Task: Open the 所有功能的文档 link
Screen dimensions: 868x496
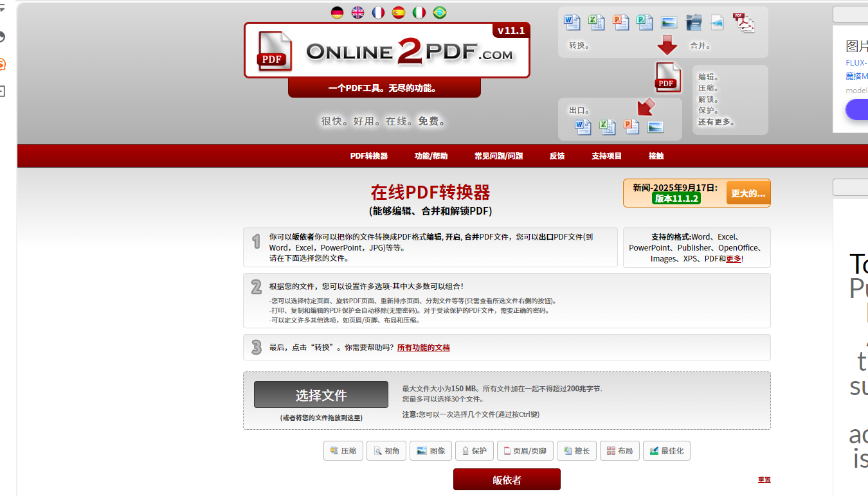Action: (x=423, y=348)
